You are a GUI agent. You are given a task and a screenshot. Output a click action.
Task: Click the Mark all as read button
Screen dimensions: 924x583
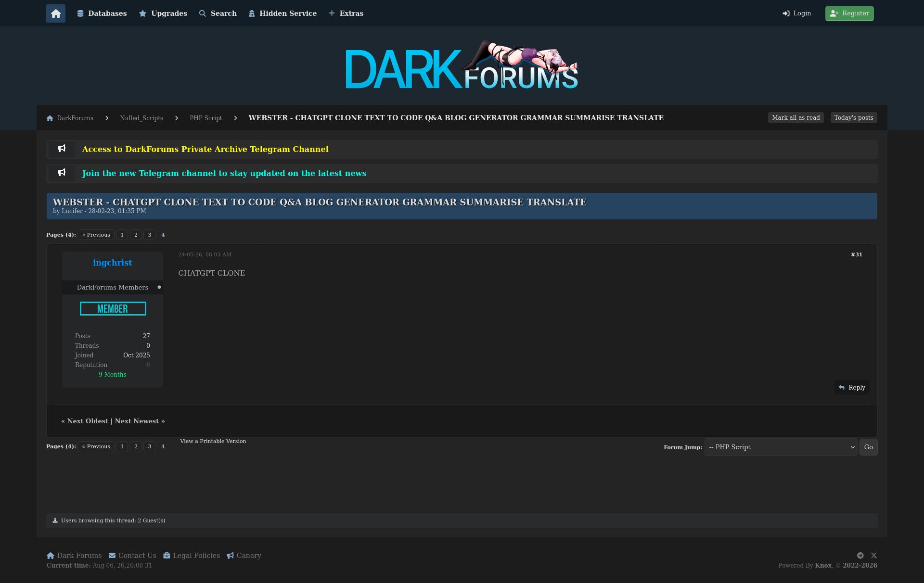click(x=796, y=118)
